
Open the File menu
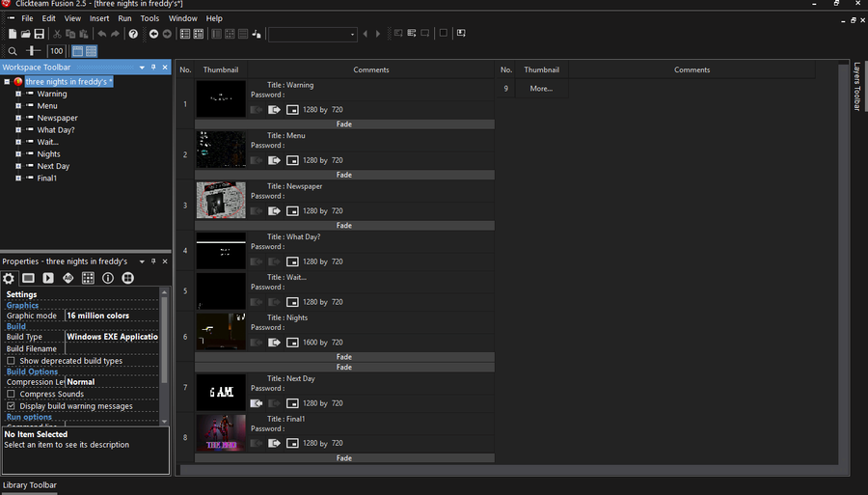(27, 18)
